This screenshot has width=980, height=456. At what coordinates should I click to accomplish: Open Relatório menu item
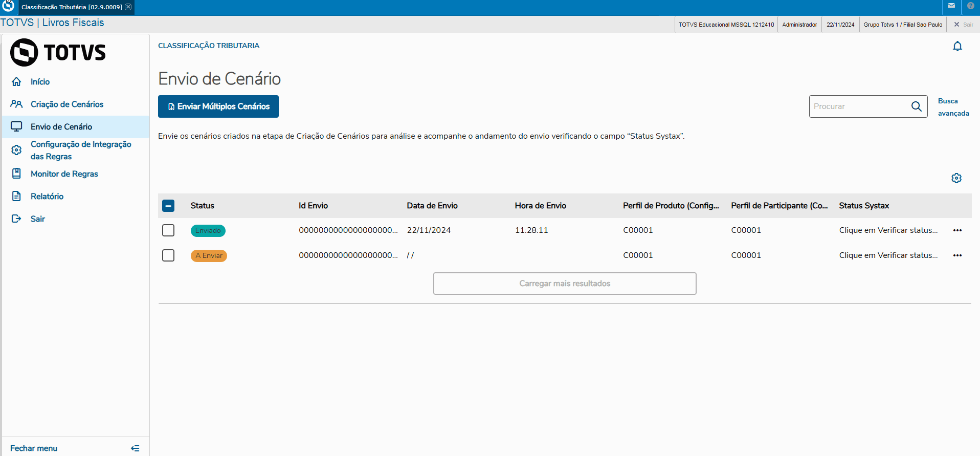point(47,197)
